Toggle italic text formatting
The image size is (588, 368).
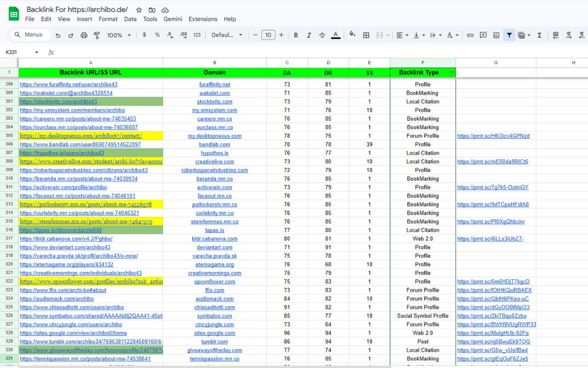[309, 35]
